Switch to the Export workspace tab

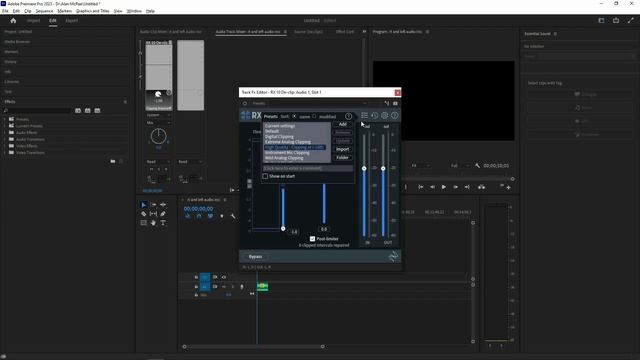71,20
